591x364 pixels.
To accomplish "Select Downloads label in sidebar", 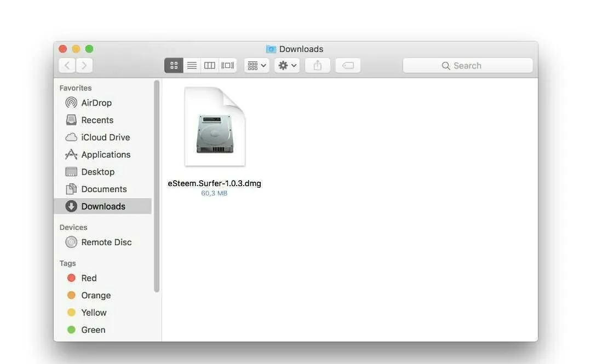I will pyautogui.click(x=104, y=206).
